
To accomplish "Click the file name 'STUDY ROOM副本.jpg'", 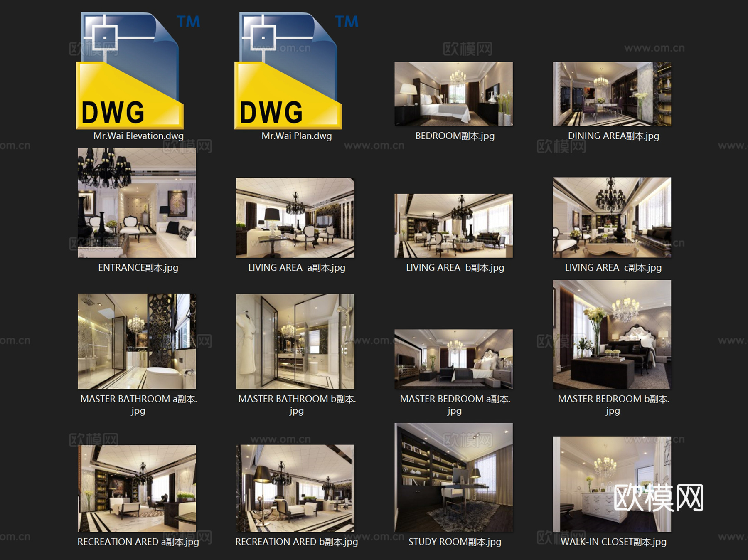I will 455,542.
